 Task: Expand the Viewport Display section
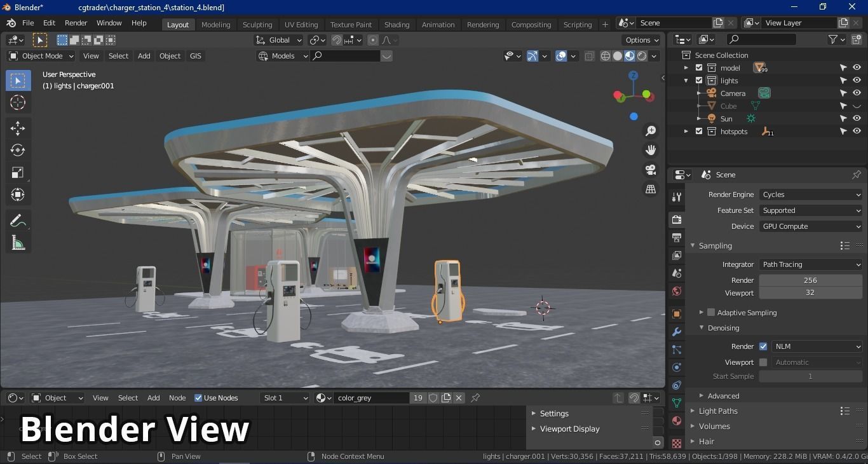(534, 429)
